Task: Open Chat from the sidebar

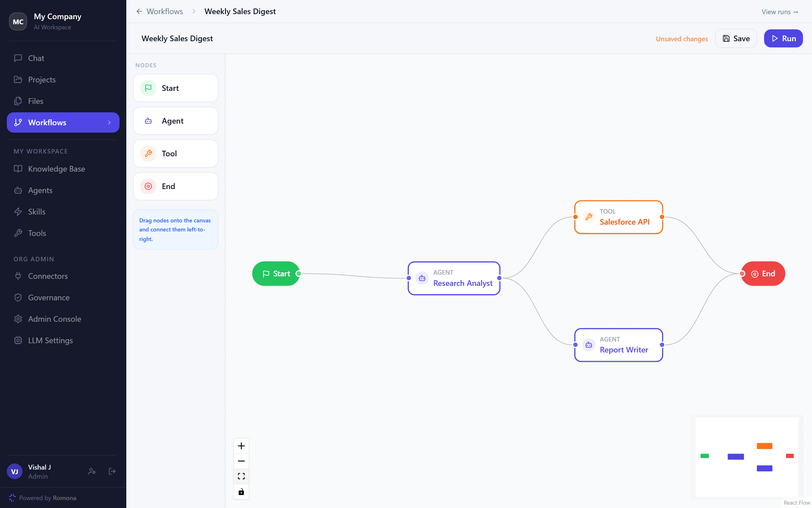Action: coord(63,58)
